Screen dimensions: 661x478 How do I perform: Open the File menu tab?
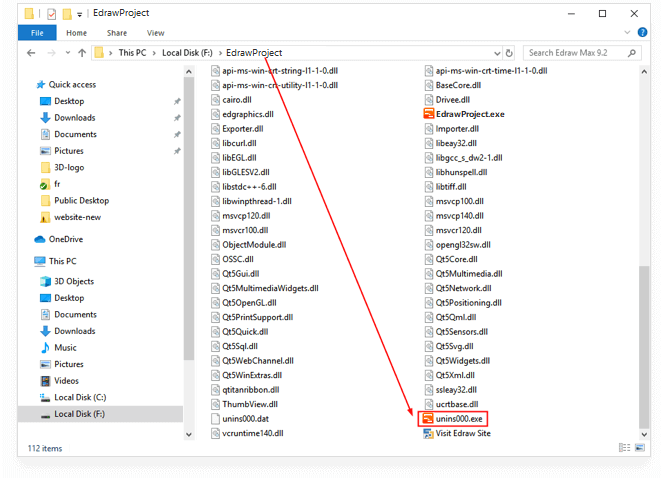(x=37, y=32)
